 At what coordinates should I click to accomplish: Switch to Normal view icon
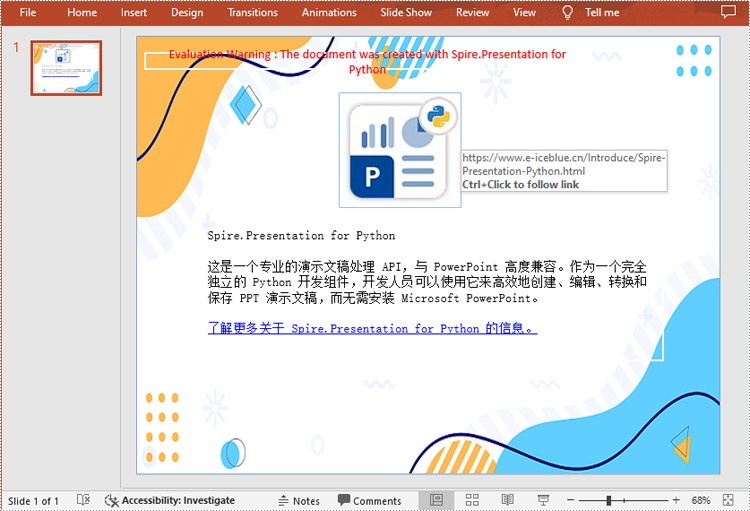click(x=436, y=500)
